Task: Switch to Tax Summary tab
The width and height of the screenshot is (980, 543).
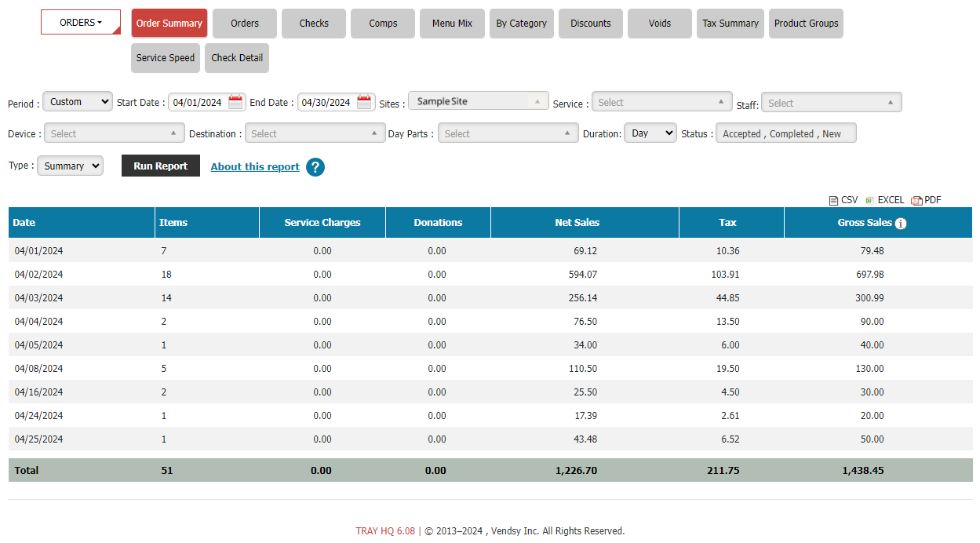Action: point(730,23)
